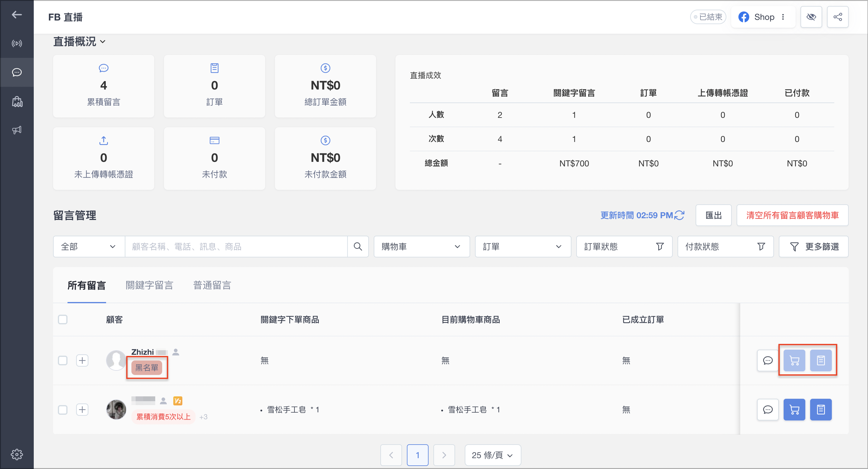Click the 黑名單 tag on Zhizhi

point(146,368)
